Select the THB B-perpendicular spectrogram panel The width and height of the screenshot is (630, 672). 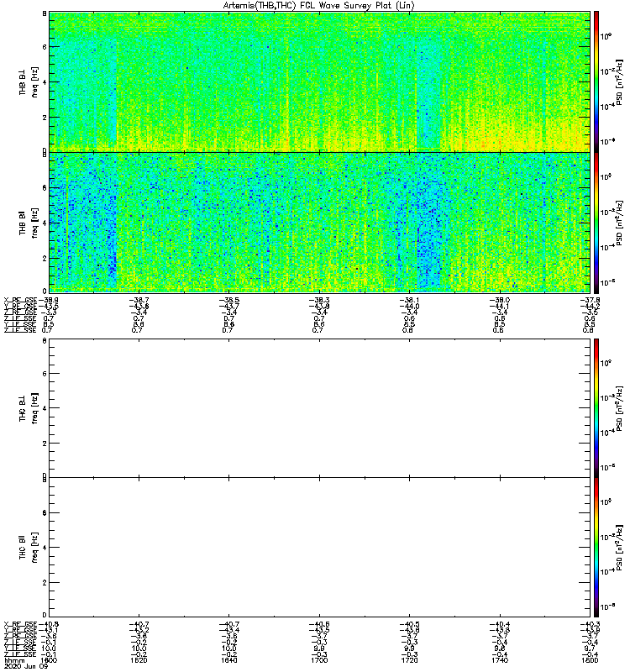(x=320, y=81)
